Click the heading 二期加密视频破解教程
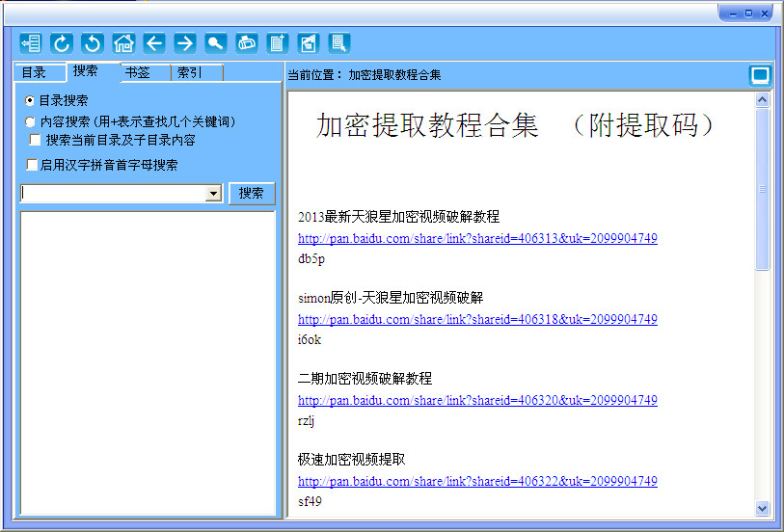784x532 pixels. coord(365,379)
